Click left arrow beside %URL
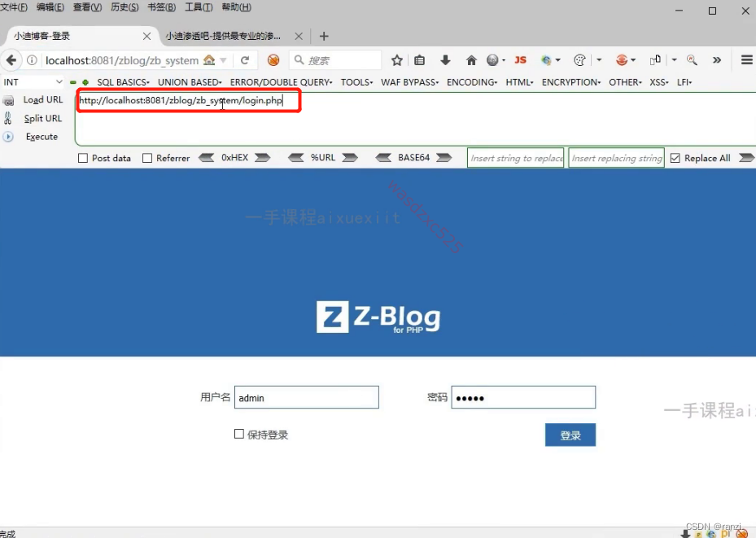This screenshot has width=756, height=538. coord(295,158)
